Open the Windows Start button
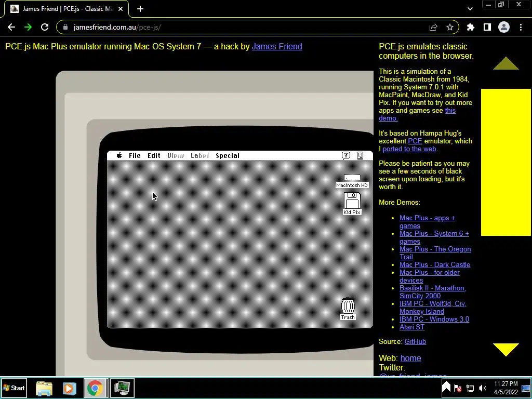This screenshot has width=532, height=399. [x=14, y=388]
